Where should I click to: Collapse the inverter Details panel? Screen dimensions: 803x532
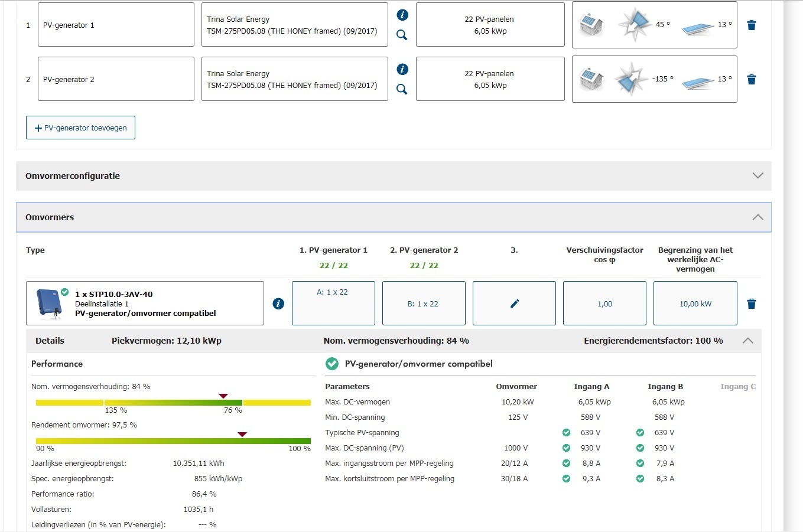tap(747, 341)
